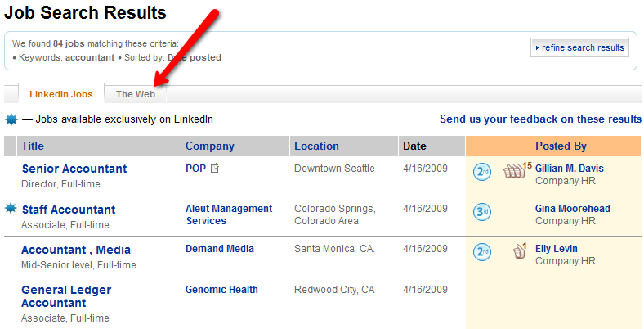
Task: View Elly Levin's profile
Action: 556,249
